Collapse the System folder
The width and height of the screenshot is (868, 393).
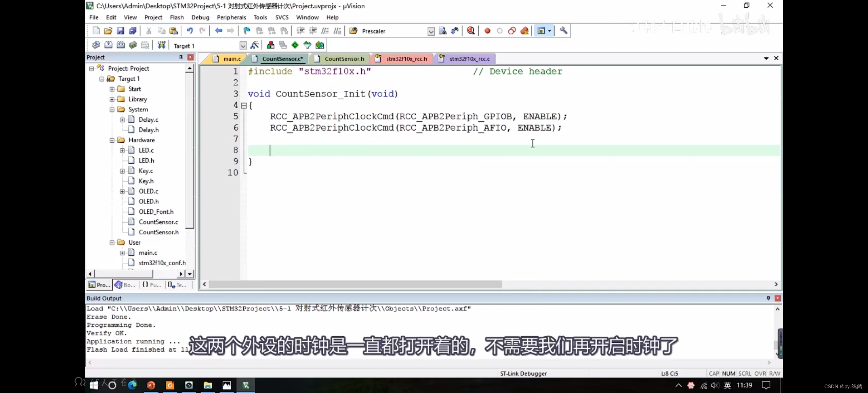112,110
